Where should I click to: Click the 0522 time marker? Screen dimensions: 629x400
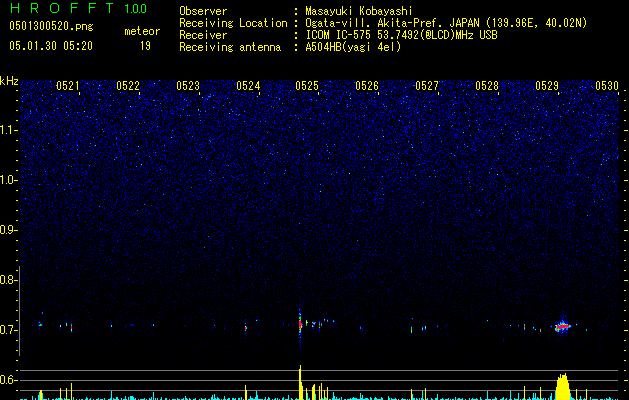click(x=128, y=86)
